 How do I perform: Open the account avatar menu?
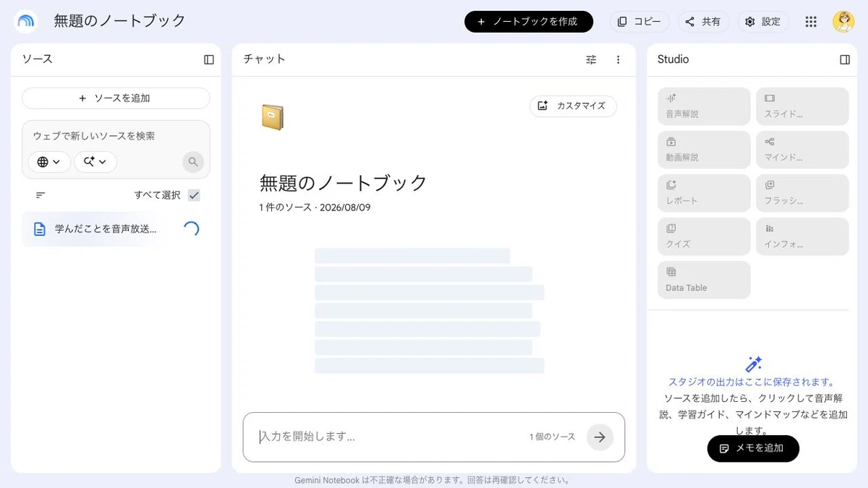(843, 22)
